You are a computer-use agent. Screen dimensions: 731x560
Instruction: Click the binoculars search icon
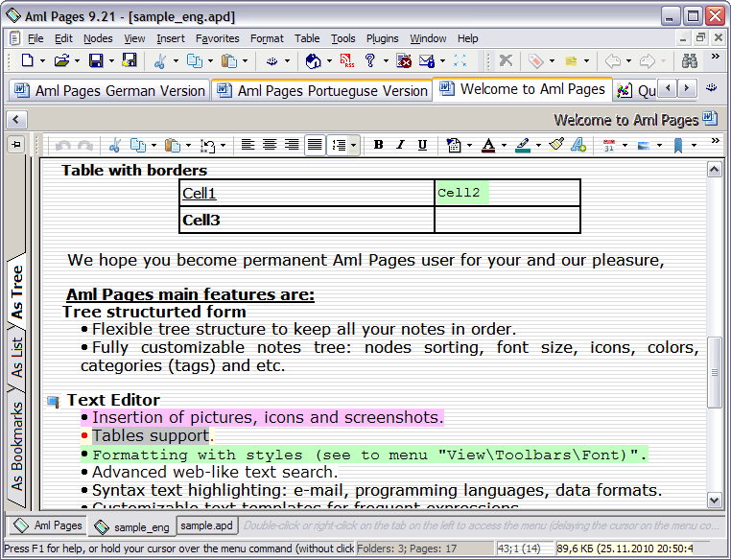point(690,60)
